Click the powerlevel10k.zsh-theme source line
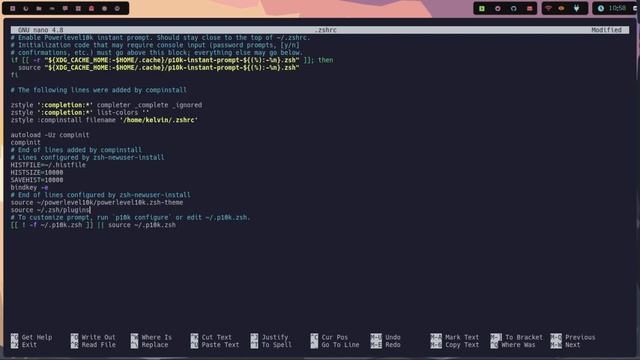The height and width of the screenshot is (360, 640). (x=97, y=202)
